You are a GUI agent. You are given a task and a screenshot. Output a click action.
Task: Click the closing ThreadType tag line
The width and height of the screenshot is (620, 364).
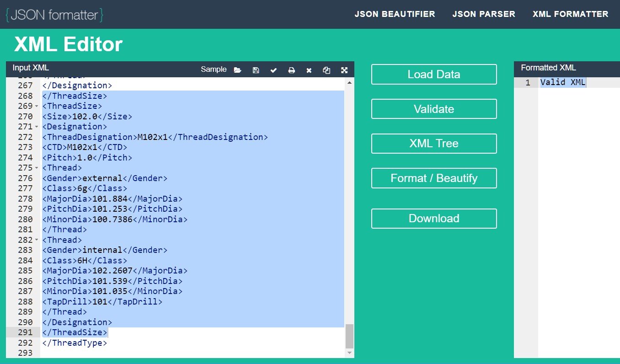tap(75, 343)
